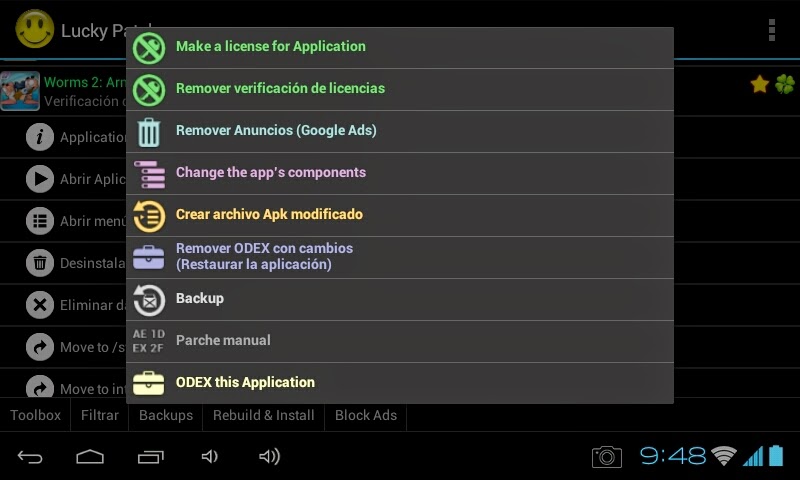Viewport: 800px width, 480px height.
Task: Tap the recent apps navigation button
Action: pyautogui.click(x=151, y=457)
